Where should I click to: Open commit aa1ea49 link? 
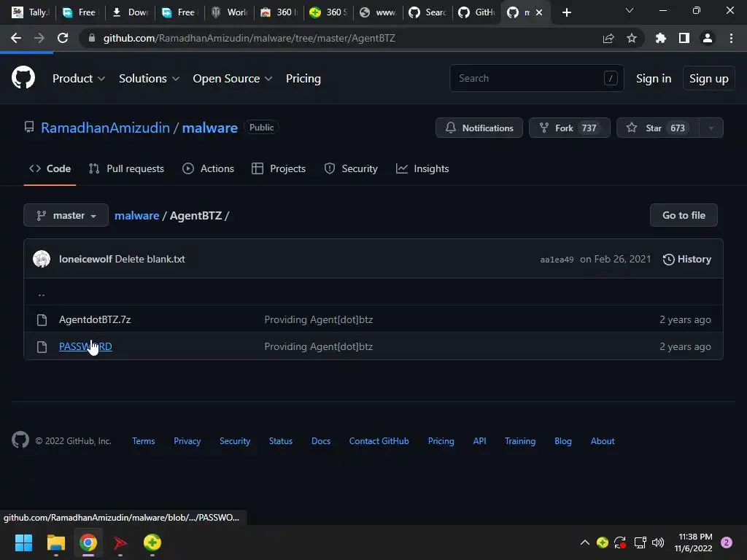pyautogui.click(x=557, y=260)
